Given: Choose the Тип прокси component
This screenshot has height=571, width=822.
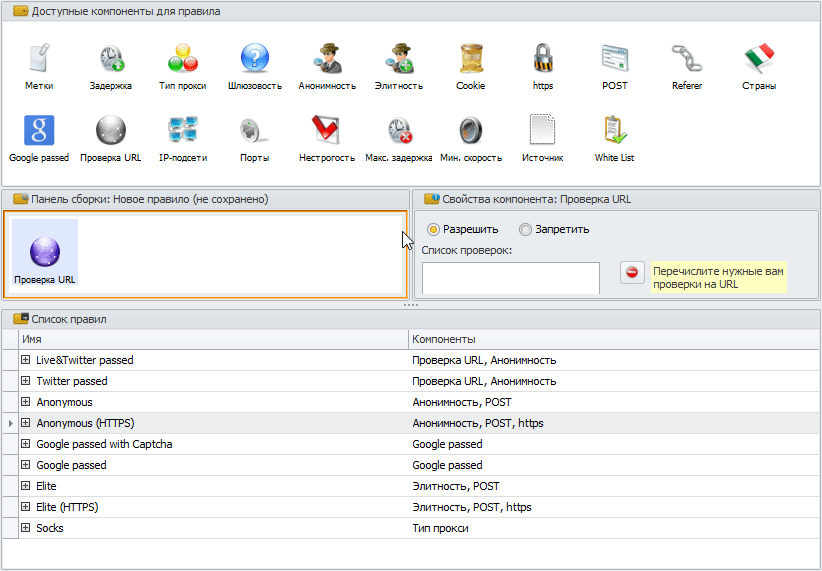Looking at the screenshot, I should coord(182,59).
